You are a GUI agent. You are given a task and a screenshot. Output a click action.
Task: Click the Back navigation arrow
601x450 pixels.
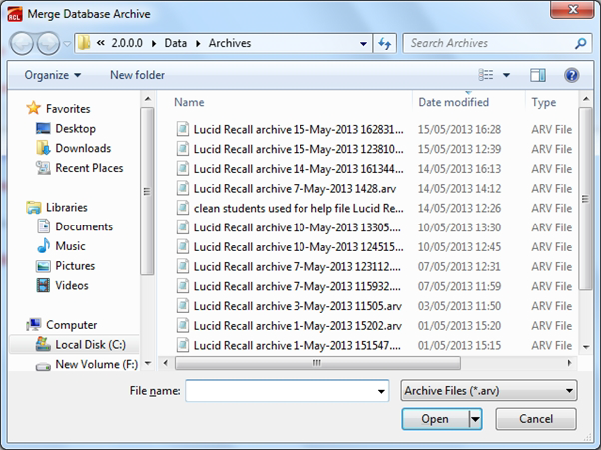pos(22,43)
